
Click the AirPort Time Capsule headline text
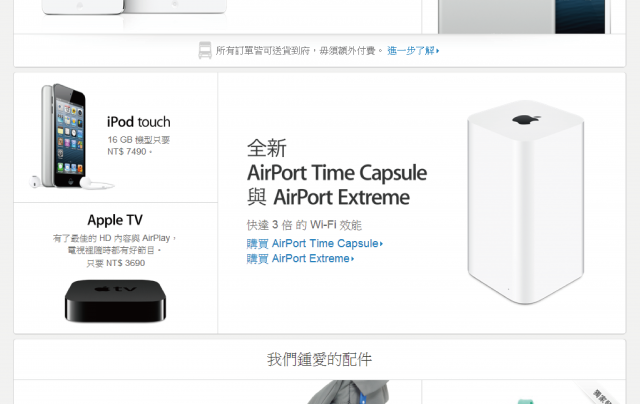pos(337,173)
